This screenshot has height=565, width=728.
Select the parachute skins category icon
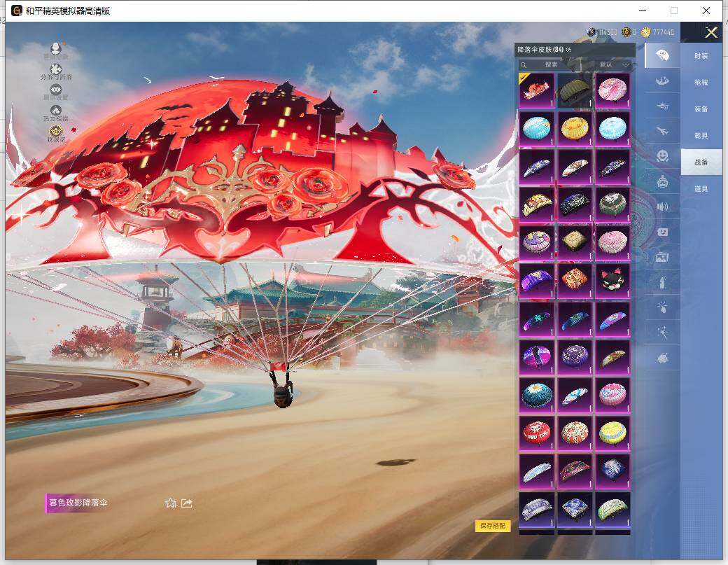[662, 55]
